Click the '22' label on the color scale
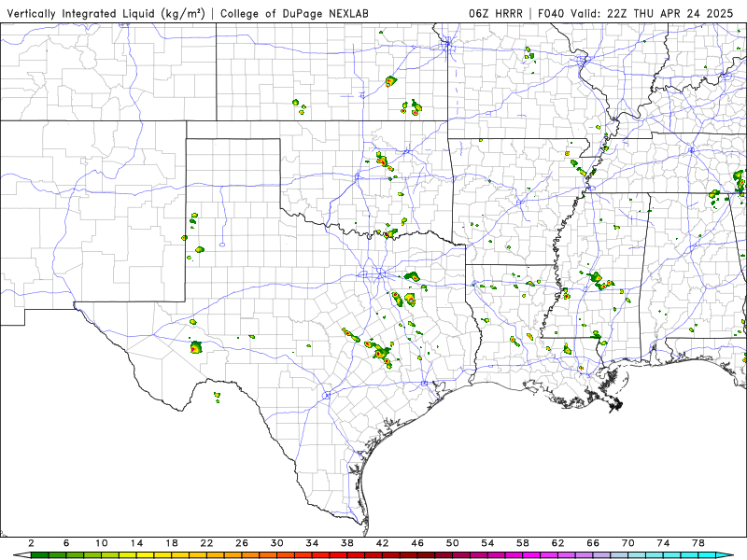The width and height of the screenshot is (747, 560). [206, 543]
